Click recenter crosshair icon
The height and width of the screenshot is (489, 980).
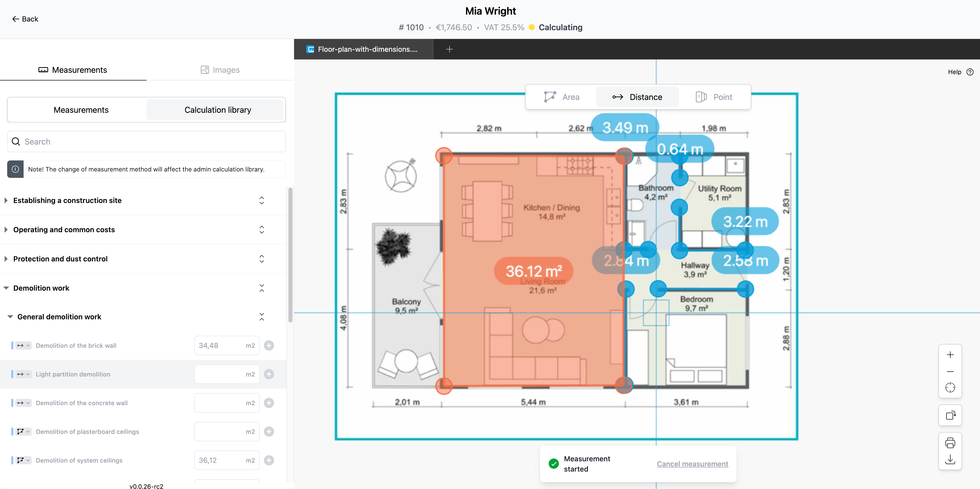pyautogui.click(x=950, y=388)
